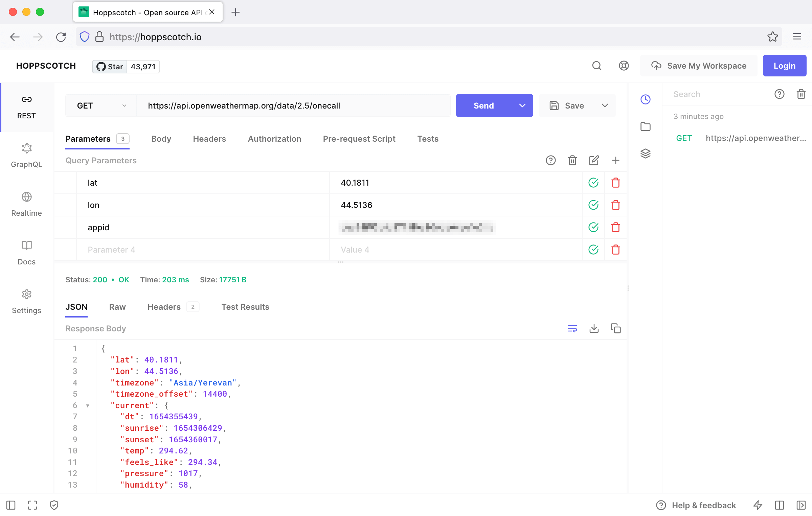Collapse the "current" JSON object
The height and width of the screenshot is (516, 812).
click(88, 405)
